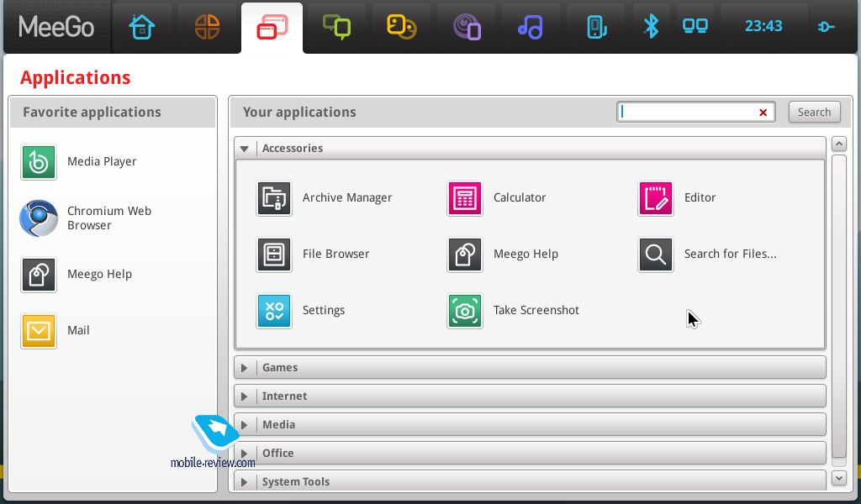Open the Networks panel icon

tap(695, 26)
